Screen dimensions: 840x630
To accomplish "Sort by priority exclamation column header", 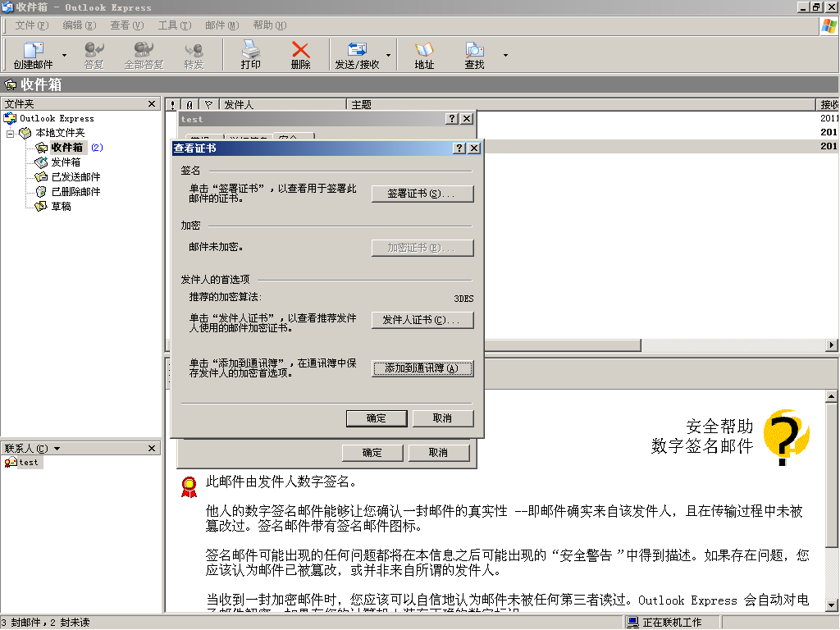I will (x=172, y=105).
